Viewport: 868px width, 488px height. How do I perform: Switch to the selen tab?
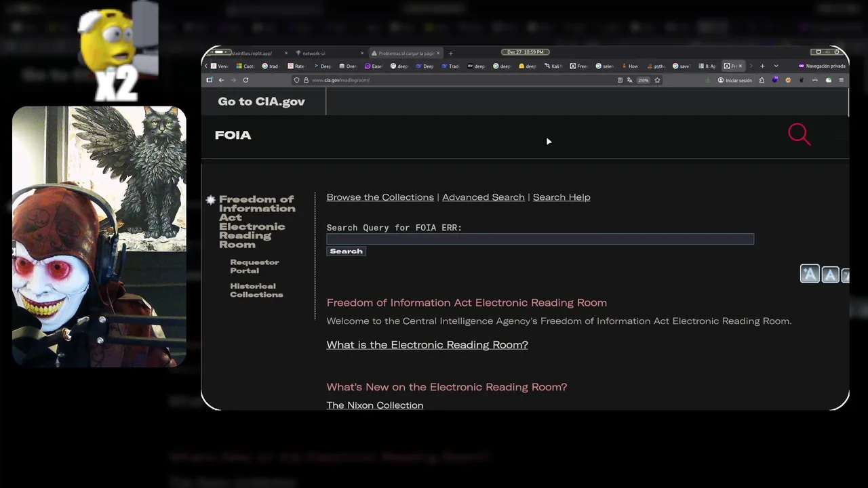[605, 66]
